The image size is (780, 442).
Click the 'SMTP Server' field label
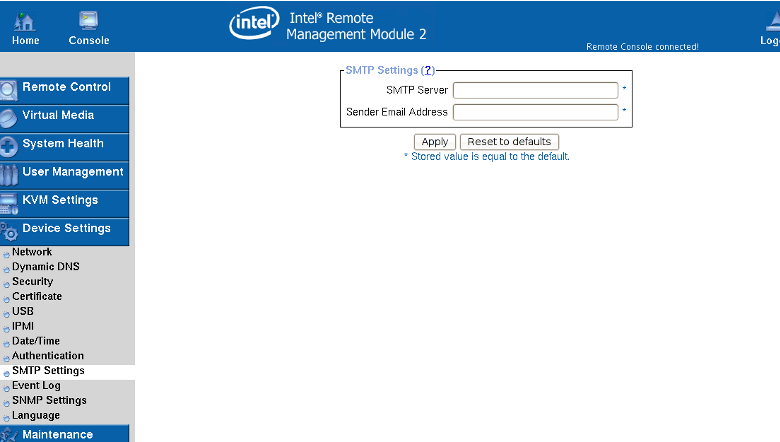417,90
